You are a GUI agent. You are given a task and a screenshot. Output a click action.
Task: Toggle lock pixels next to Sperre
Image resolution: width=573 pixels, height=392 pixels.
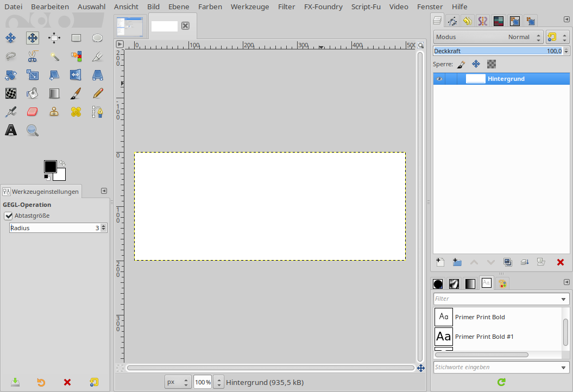[461, 64]
